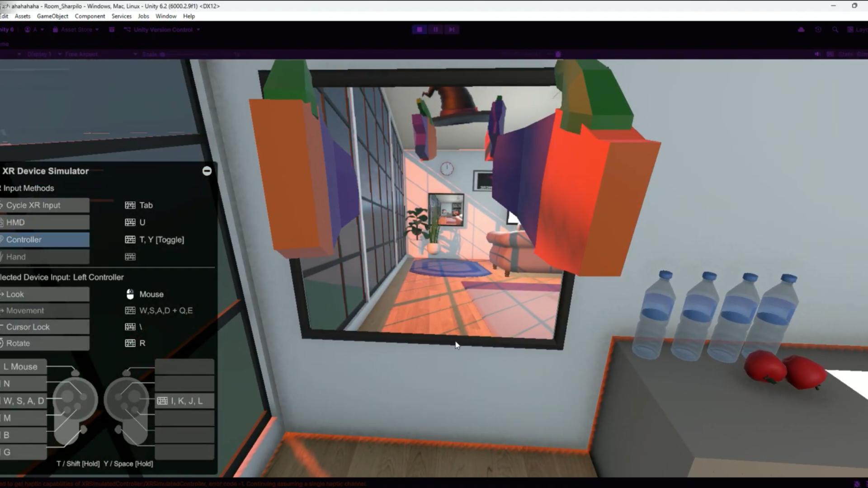The height and width of the screenshot is (488, 868).
Task: Click the Cycle XR Input button
Action: [x=44, y=205]
